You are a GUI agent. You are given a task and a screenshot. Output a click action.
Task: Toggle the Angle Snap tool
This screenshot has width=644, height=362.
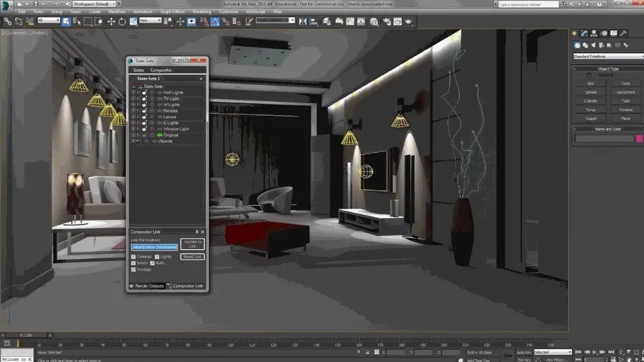coord(214,21)
